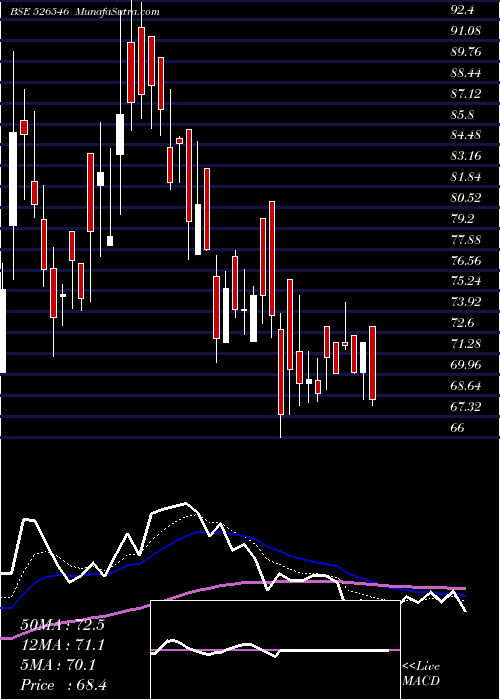The width and height of the screenshot is (500, 700).
Task: Select the 79.2 price axis label
Action: pyautogui.click(x=462, y=219)
